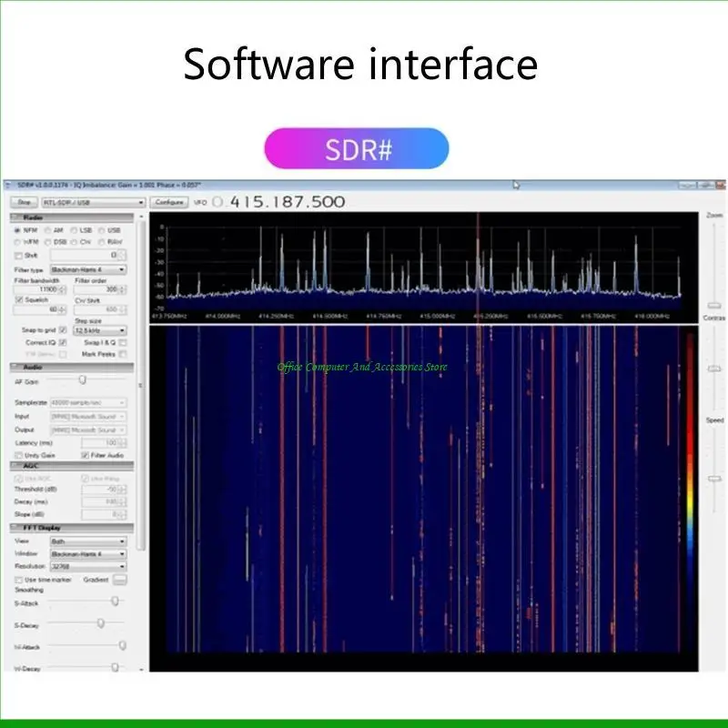Increase the Squelch value using up arrow
The height and width of the screenshot is (728, 728).
(x=61, y=308)
